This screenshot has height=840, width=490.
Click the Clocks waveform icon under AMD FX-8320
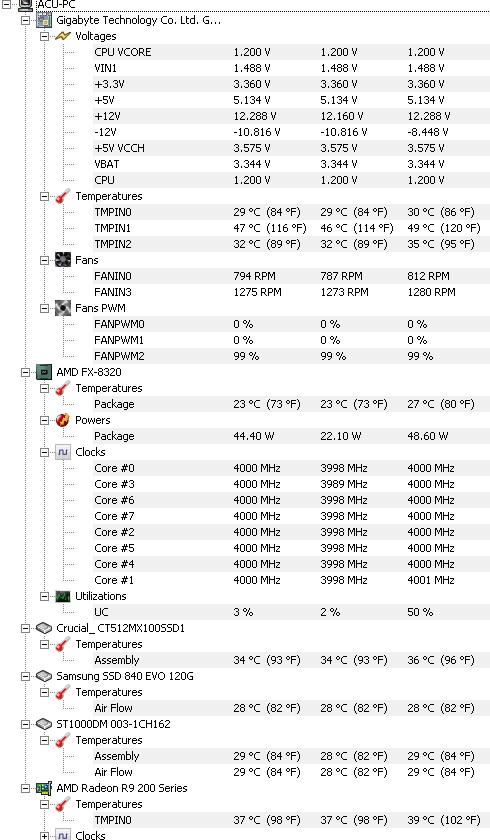click(x=63, y=452)
